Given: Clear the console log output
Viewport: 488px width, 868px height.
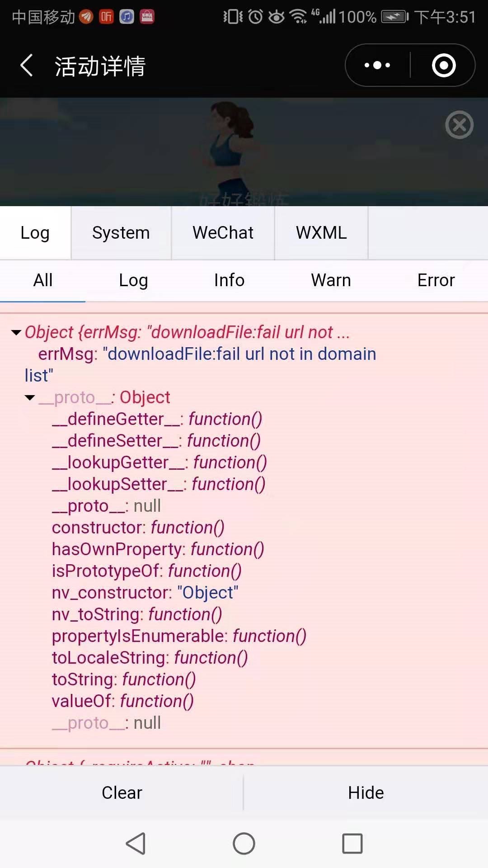Looking at the screenshot, I should tap(122, 793).
